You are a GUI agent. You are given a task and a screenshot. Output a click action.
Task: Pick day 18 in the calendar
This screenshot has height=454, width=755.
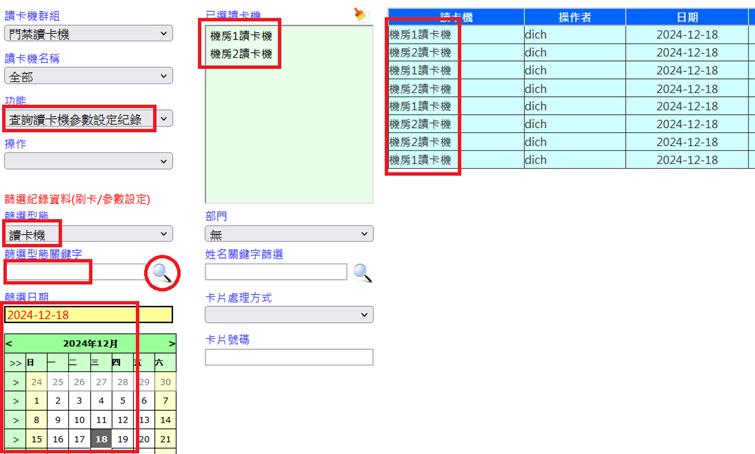point(101,439)
